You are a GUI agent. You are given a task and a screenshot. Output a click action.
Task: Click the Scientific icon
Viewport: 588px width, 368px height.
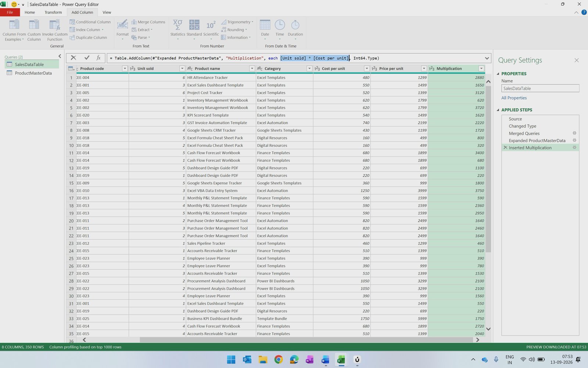(211, 25)
